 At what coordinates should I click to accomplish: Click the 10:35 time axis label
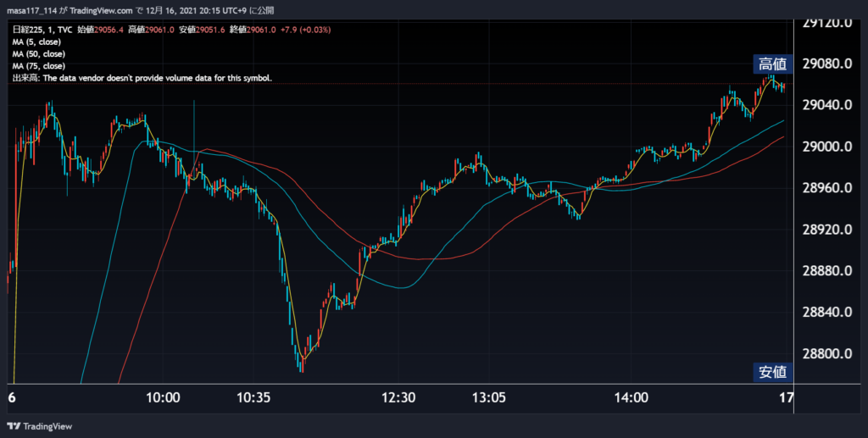click(x=253, y=397)
